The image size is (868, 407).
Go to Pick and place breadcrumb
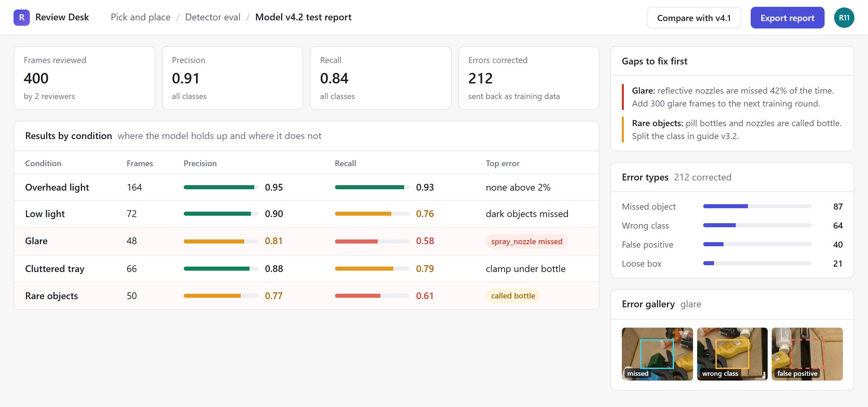click(140, 17)
